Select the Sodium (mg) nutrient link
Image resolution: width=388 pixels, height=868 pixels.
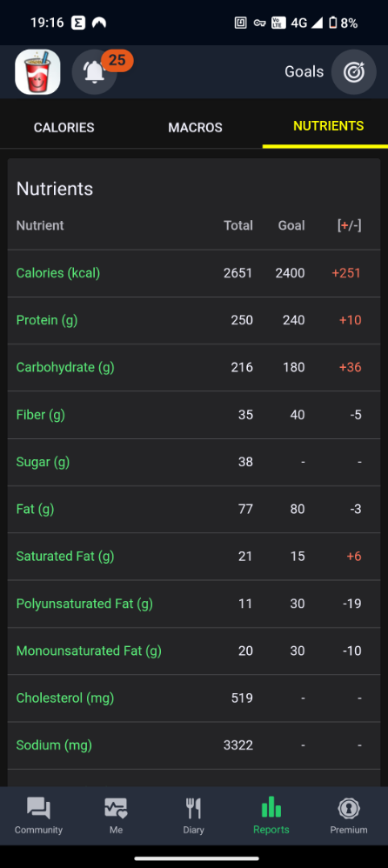(x=54, y=744)
